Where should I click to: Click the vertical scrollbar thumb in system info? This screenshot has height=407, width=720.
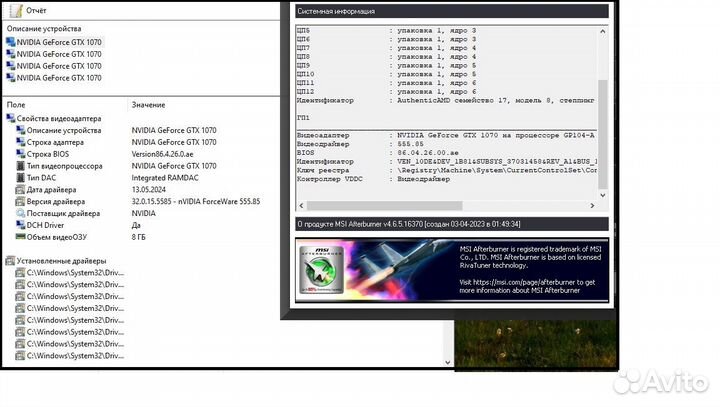click(x=602, y=134)
